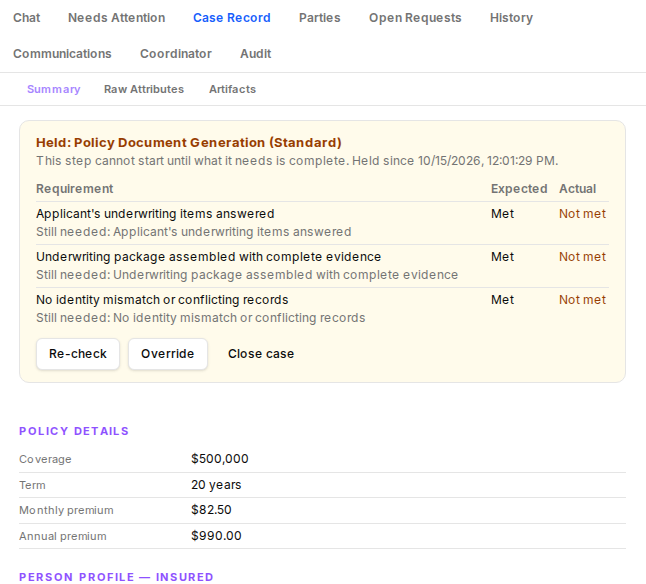The height and width of the screenshot is (584, 646).
Task: Select the $500,000 coverage value
Action: (220, 459)
